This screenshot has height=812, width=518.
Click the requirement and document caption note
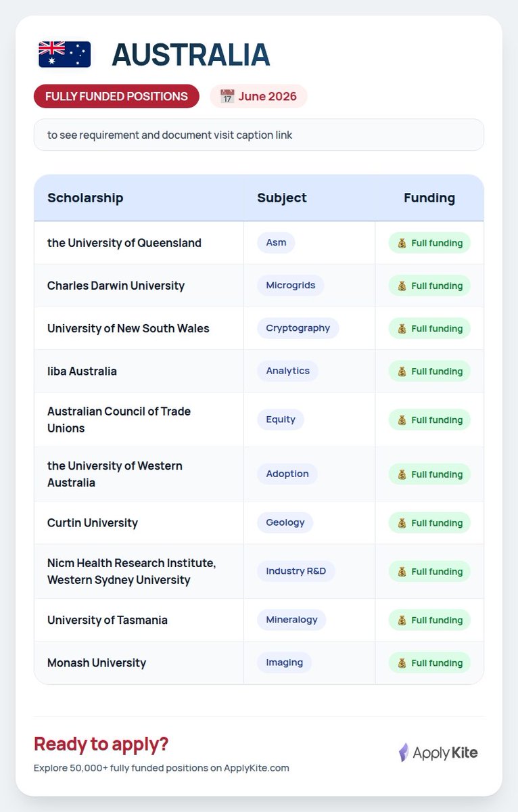(259, 135)
